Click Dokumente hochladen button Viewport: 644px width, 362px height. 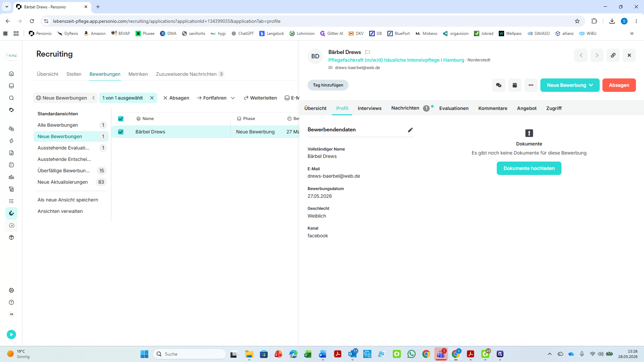(x=529, y=168)
